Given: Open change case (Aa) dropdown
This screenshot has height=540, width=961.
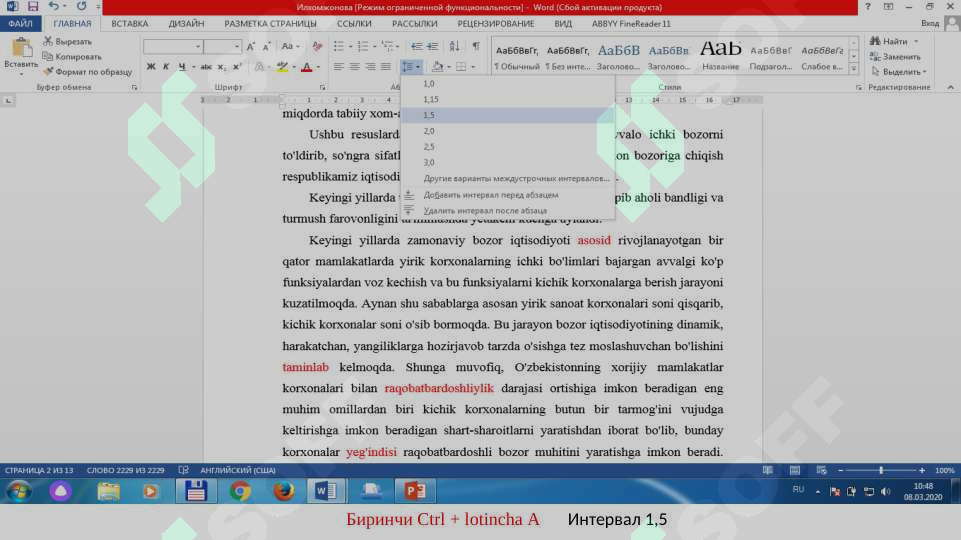Looking at the screenshot, I should pyautogui.click(x=289, y=47).
